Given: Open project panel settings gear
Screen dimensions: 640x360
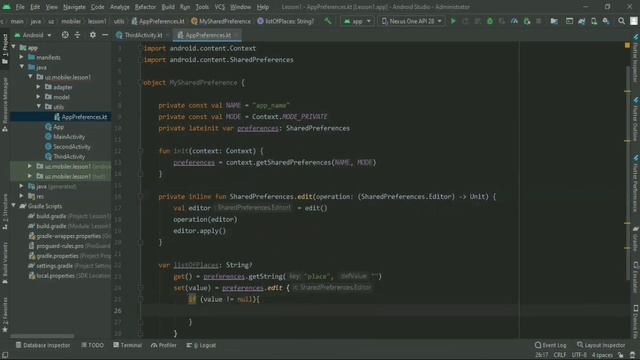Looking at the screenshot, I should pyautogui.click(x=93, y=35).
